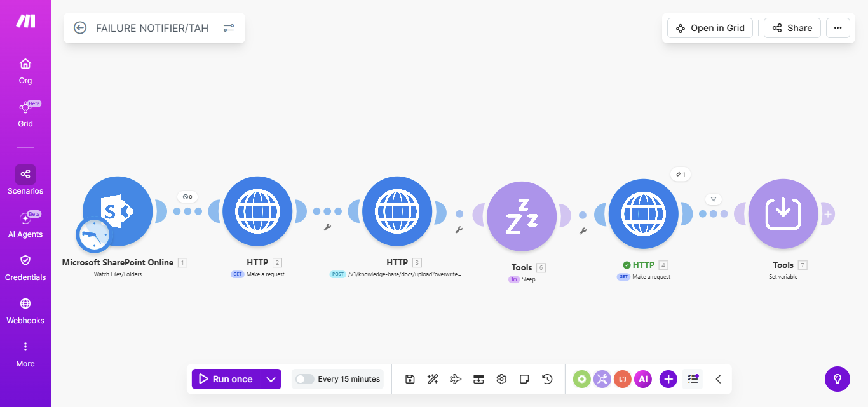Click the Set variable label

coord(783,277)
